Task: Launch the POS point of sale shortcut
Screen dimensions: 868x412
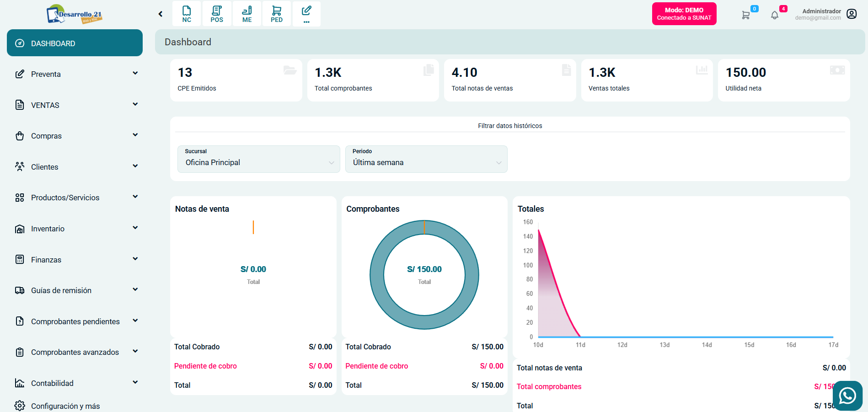Action: click(217, 14)
